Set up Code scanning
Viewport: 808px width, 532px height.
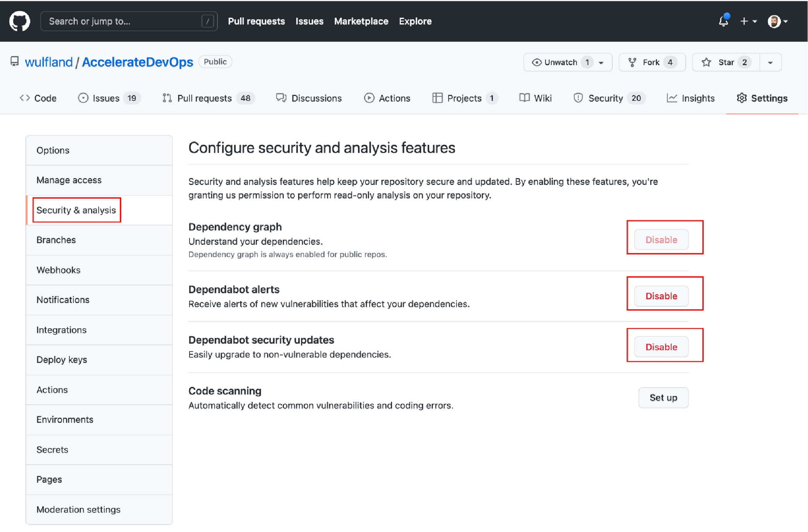(x=663, y=398)
